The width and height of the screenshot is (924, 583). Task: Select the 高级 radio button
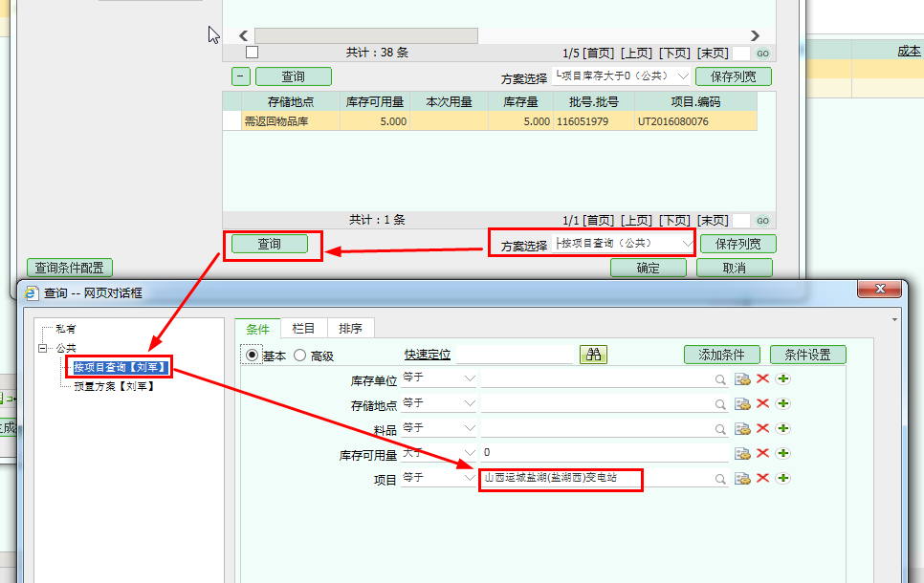tap(299, 355)
